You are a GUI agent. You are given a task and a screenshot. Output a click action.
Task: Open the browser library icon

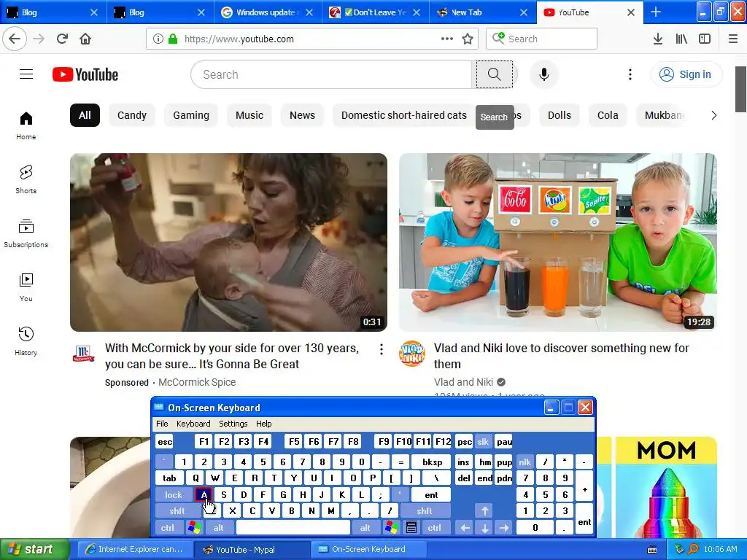point(681,39)
